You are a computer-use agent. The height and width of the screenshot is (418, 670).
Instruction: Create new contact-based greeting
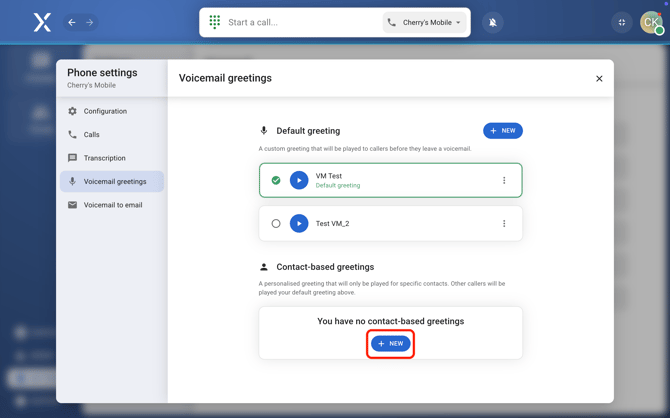[390, 344]
